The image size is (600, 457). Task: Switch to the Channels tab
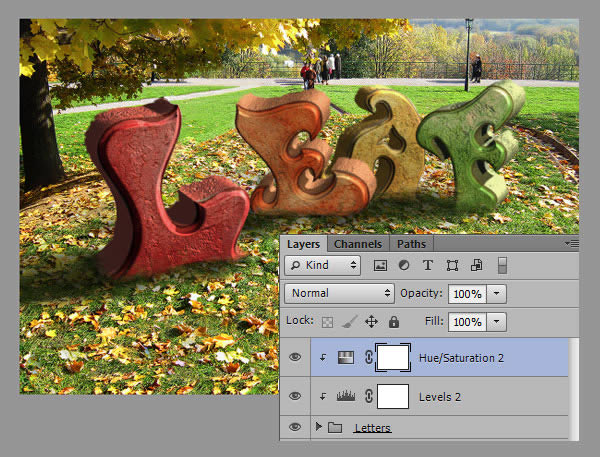point(357,244)
